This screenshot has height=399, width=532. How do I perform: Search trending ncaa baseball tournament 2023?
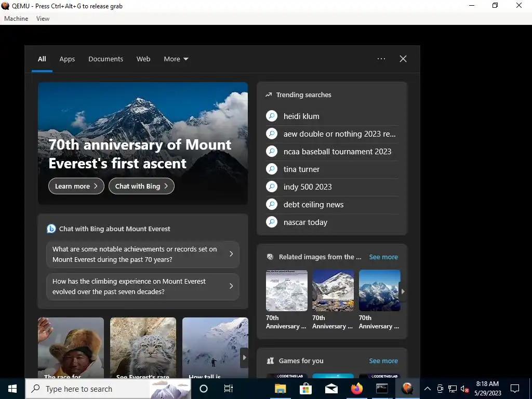[x=332, y=151]
